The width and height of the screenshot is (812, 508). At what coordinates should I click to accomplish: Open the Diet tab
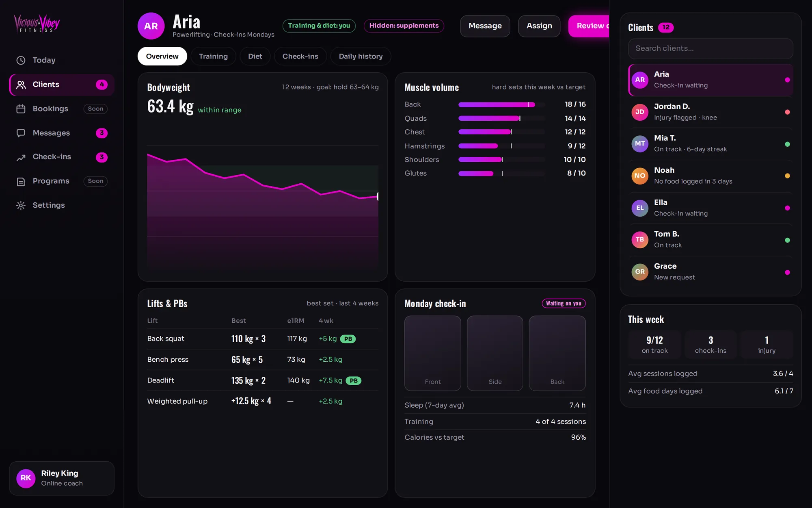click(x=255, y=56)
